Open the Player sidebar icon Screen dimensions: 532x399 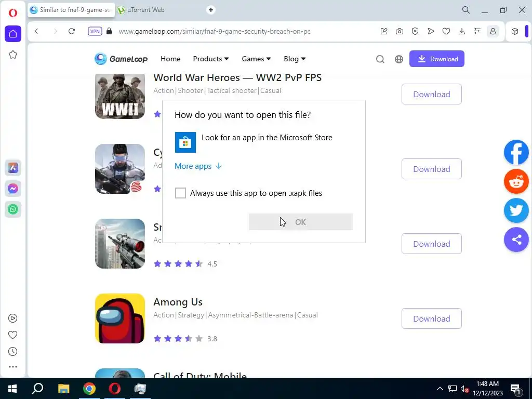coord(12,318)
